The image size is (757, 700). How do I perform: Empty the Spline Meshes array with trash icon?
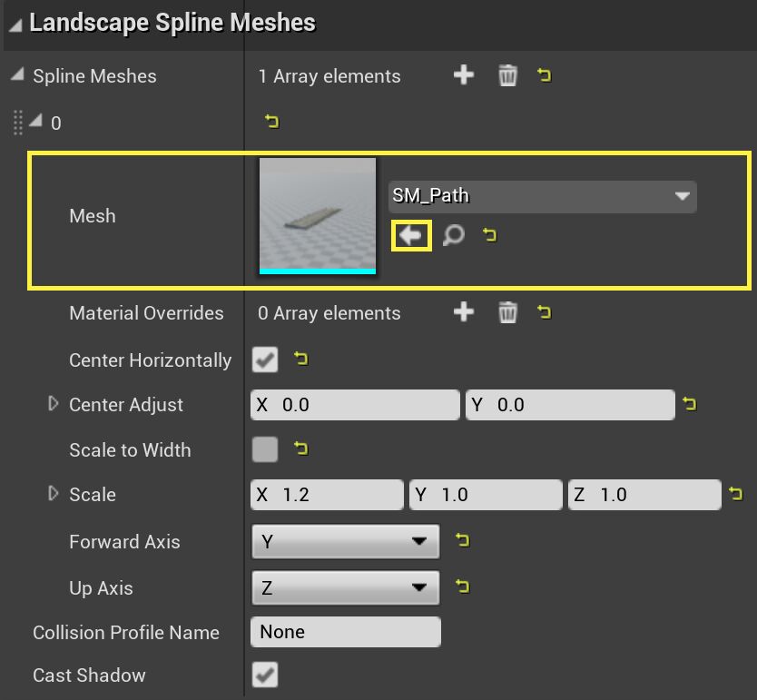click(x=507, y=76)
